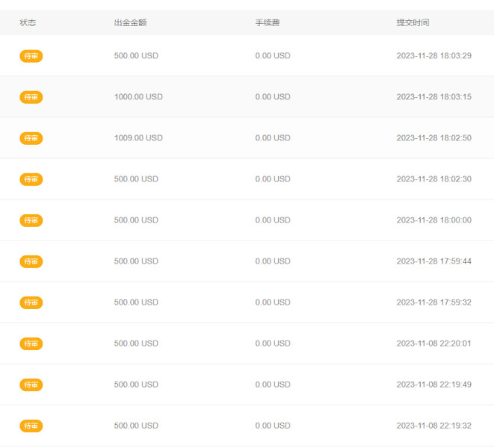The image size is (494, 448).
Task: Click the 状态 column header
Action: [28, 22]
